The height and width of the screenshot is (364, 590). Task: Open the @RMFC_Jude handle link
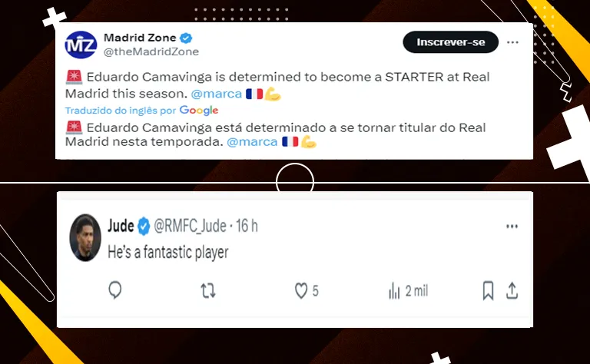(191, 226)
